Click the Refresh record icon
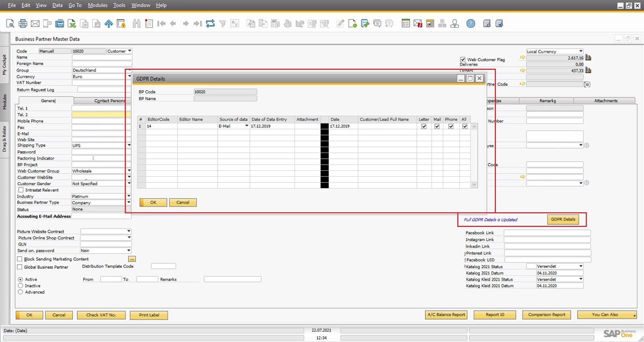The image size is (644, 342). (x=210, y=24)
